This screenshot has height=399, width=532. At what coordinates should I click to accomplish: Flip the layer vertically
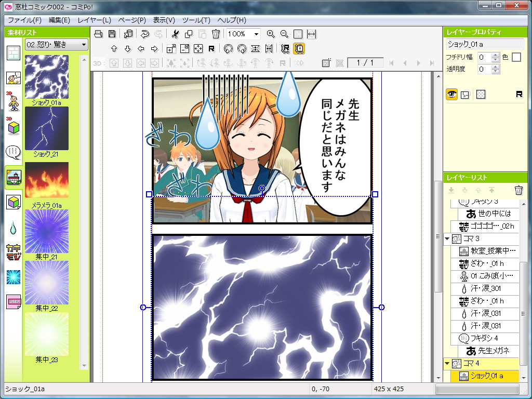(x=256, y=48)
